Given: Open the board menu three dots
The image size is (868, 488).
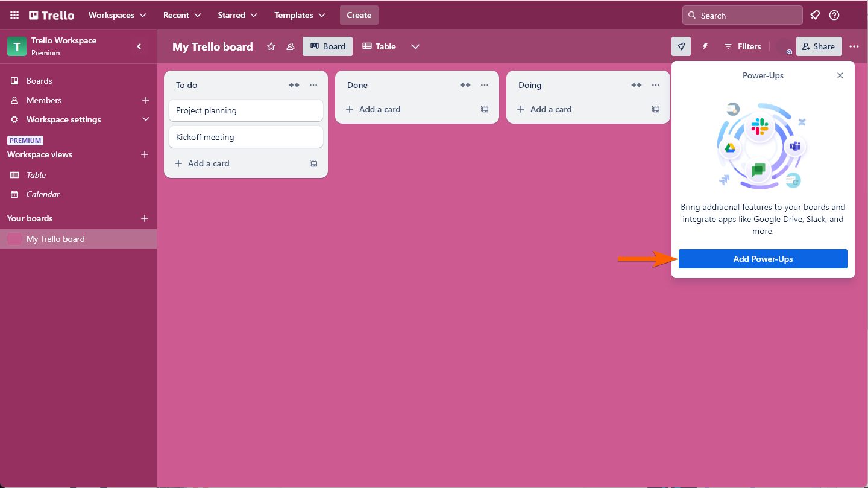Looking at the screenshot, I should click(x=854, y=46).
